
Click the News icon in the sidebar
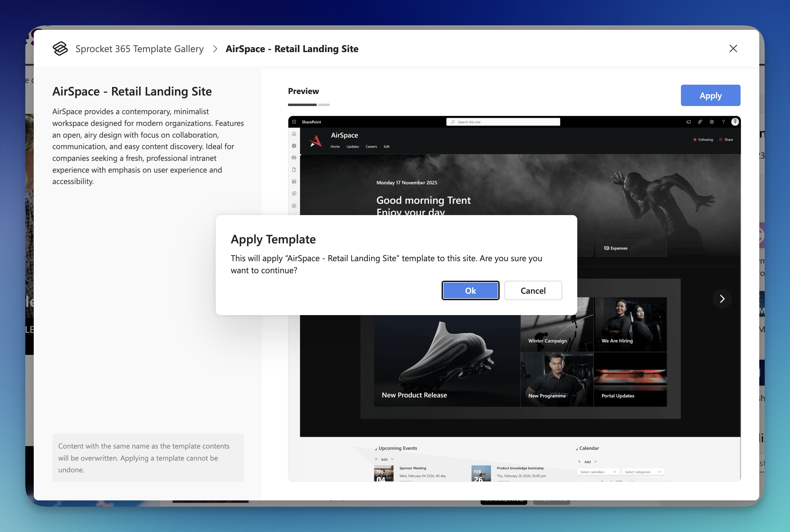pyautogui.click(x=294, y=158)
